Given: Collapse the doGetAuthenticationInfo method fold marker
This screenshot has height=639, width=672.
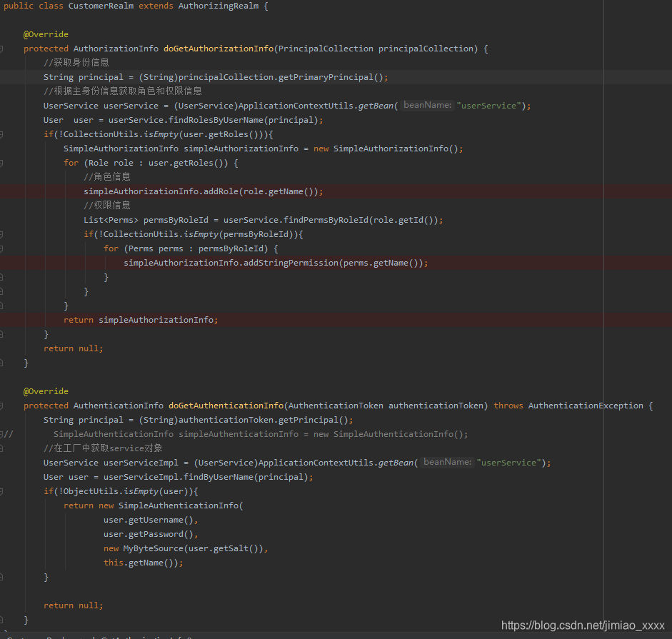Looking at the screenshot, I should [x=1, y=406].
